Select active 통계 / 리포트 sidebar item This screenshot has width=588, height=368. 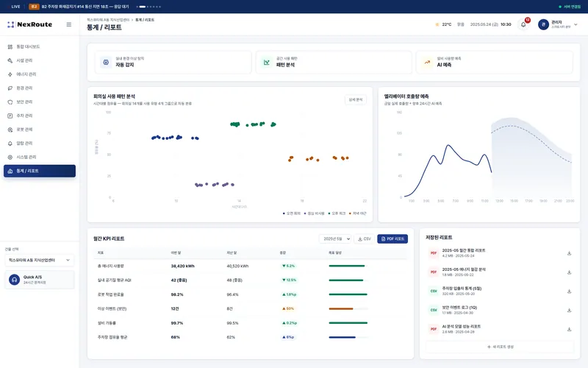pos(40,171)
